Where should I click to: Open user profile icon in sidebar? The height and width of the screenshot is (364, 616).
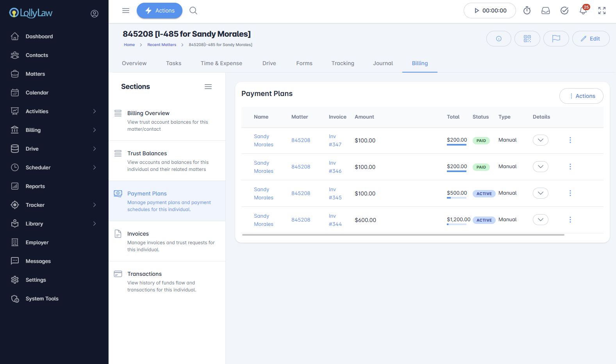95,14
